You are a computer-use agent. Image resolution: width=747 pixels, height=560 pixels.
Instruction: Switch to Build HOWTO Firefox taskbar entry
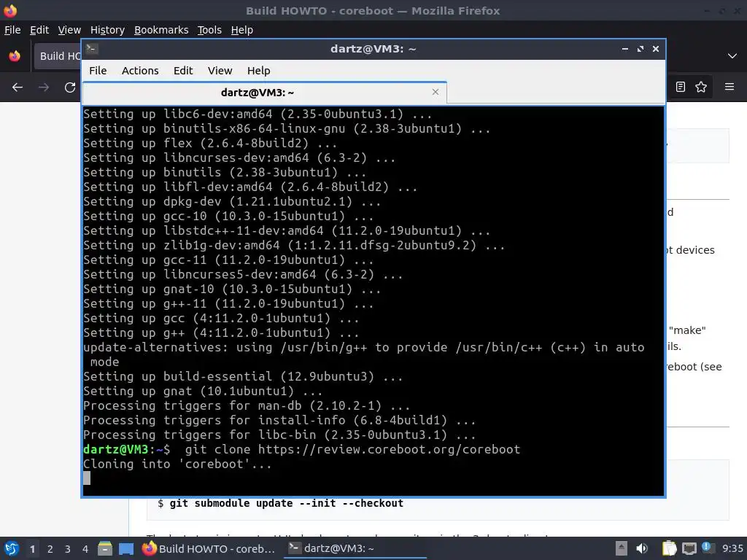[209, 548]
